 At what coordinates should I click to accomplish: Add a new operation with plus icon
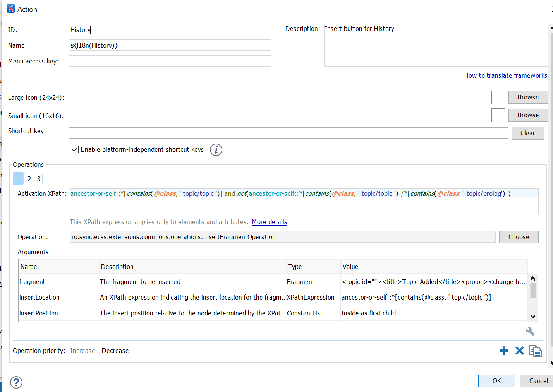503,351
